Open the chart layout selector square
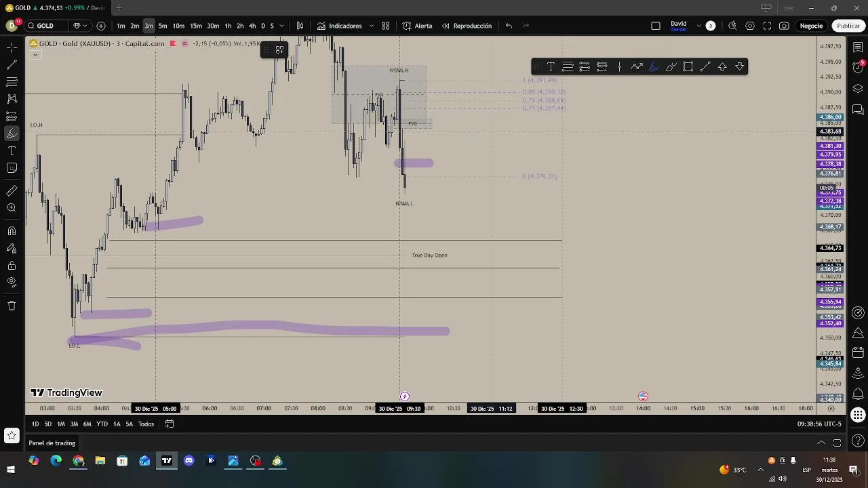 pos(656,26)
